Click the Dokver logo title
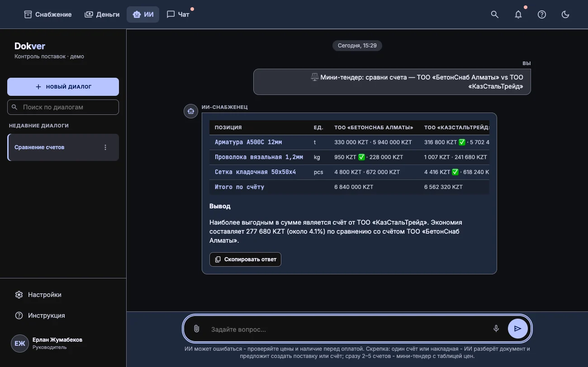 (30, 46)
